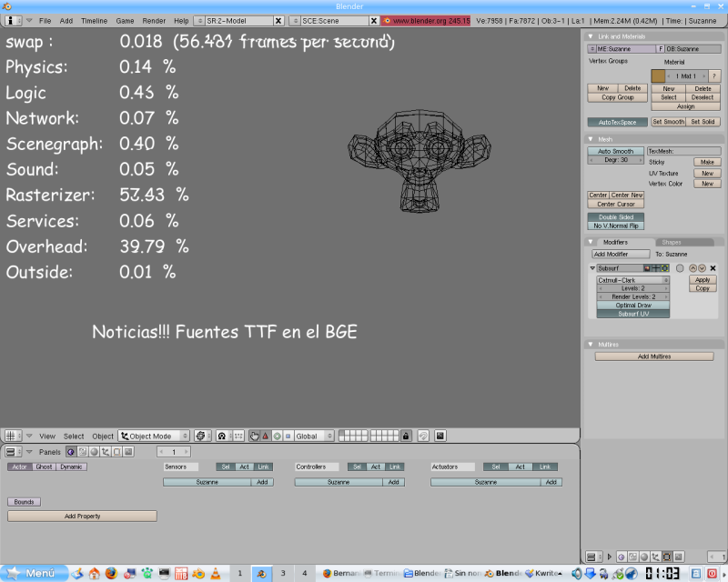
Task: Open the Render menu
Action: [154, 21]
